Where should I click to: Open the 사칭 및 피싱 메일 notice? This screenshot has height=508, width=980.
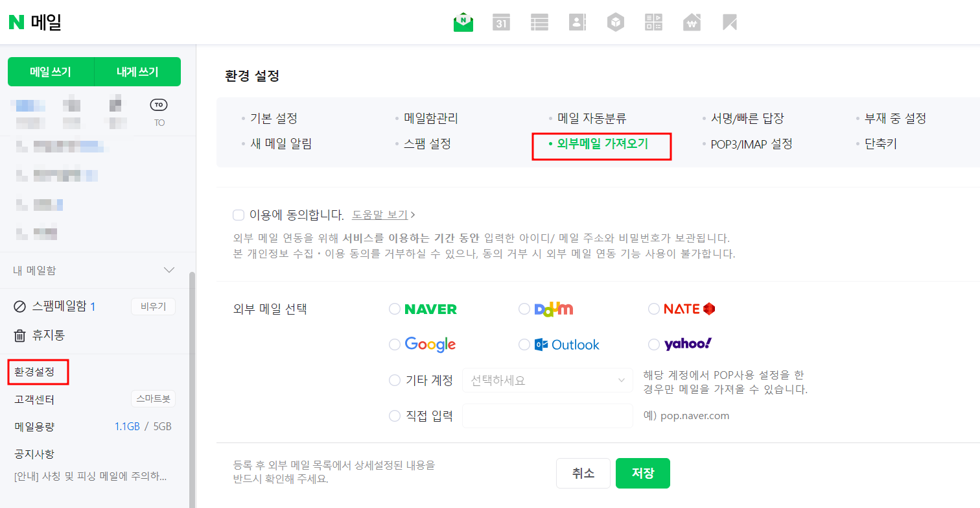coord(91,477)
